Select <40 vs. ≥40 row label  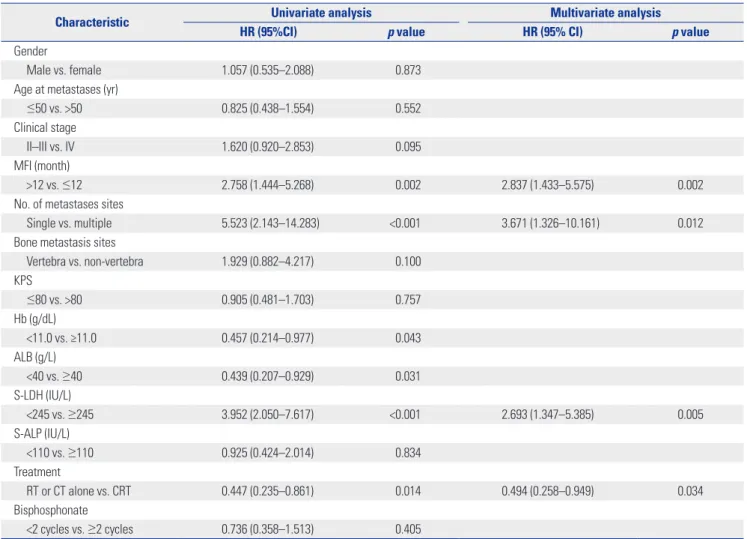[x=54, y=376]
